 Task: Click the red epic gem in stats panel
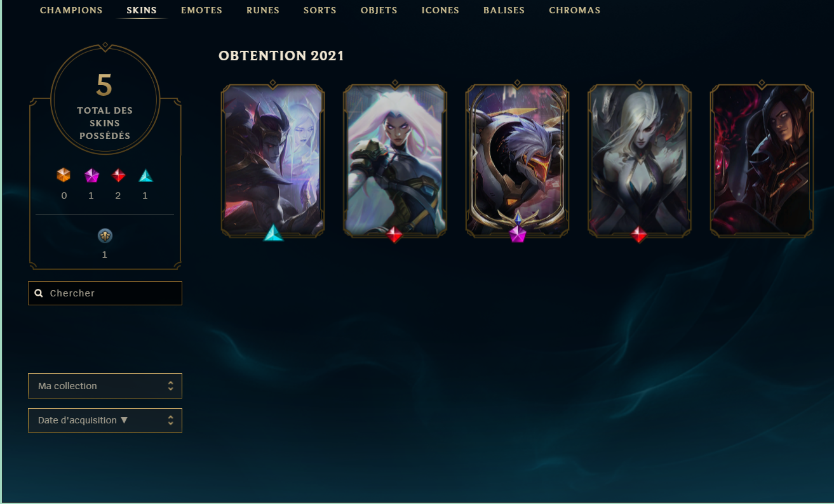[x=118, y=176]
